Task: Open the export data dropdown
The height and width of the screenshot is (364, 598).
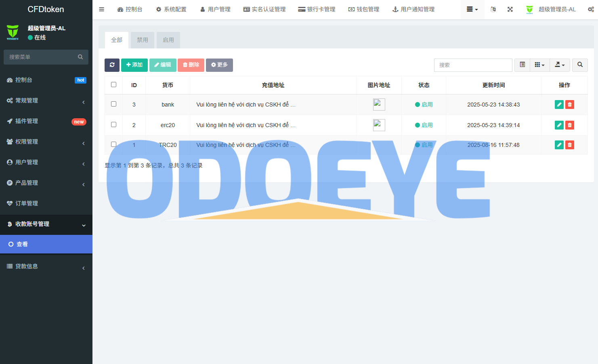Action: click(x=560, y=65)
